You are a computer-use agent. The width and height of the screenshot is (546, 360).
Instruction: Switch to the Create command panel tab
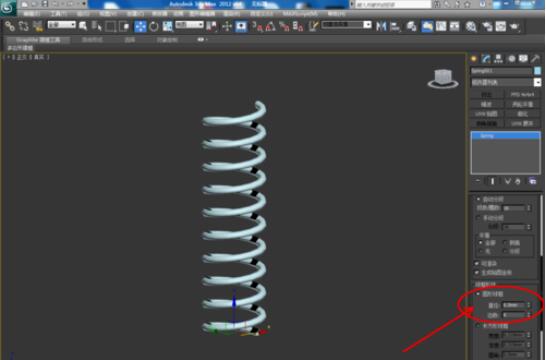474,59
